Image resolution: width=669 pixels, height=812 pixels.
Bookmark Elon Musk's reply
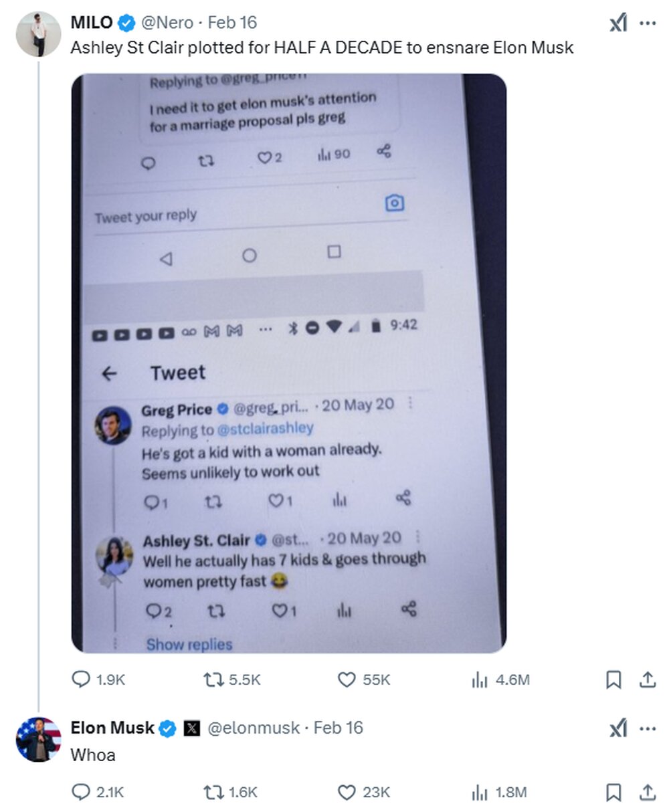(x=613, y=793)
